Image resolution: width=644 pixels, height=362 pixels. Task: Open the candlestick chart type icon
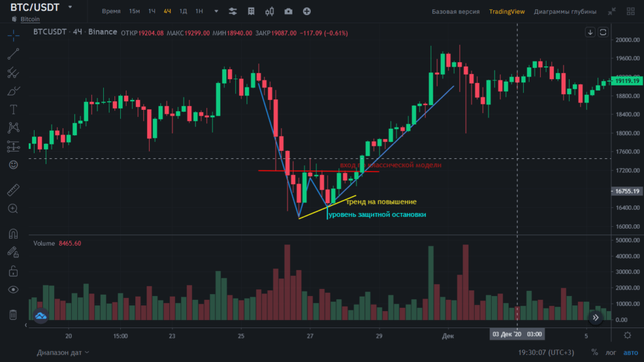(270, 11)
